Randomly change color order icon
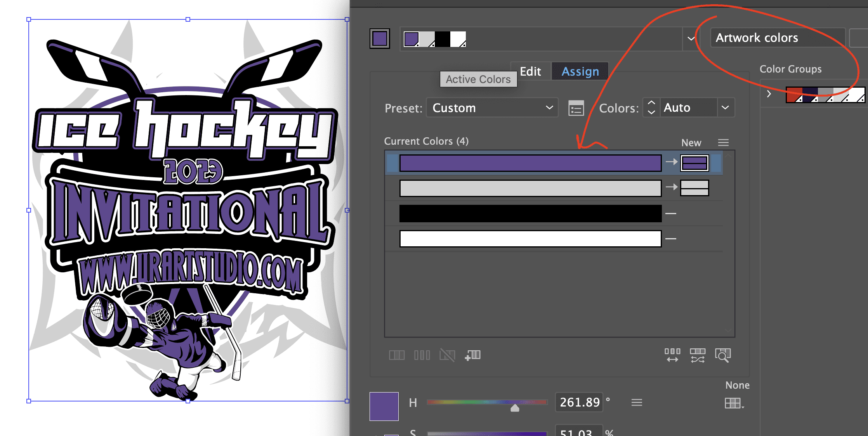Screen dimensions: 868x436 tap(672, 355)
